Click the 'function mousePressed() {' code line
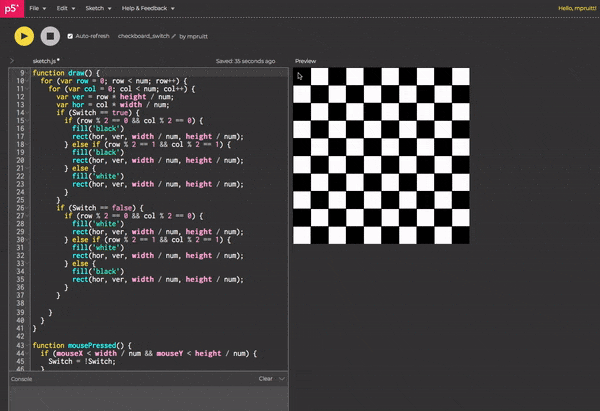 82,345
